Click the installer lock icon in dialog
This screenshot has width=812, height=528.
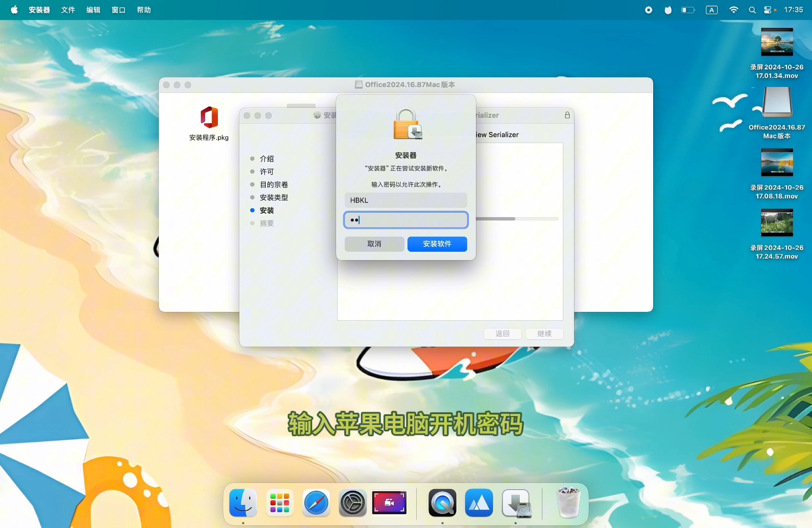(x=407, y=124)
